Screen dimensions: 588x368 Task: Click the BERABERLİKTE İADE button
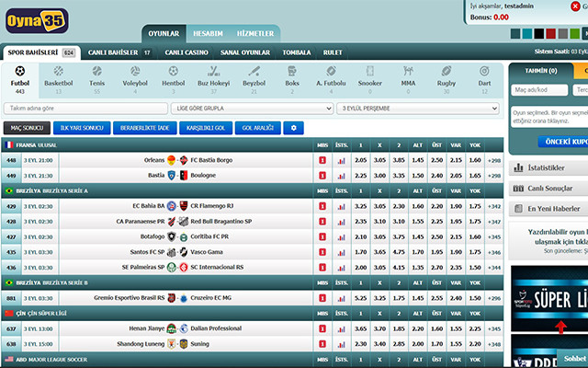point(145,128)
